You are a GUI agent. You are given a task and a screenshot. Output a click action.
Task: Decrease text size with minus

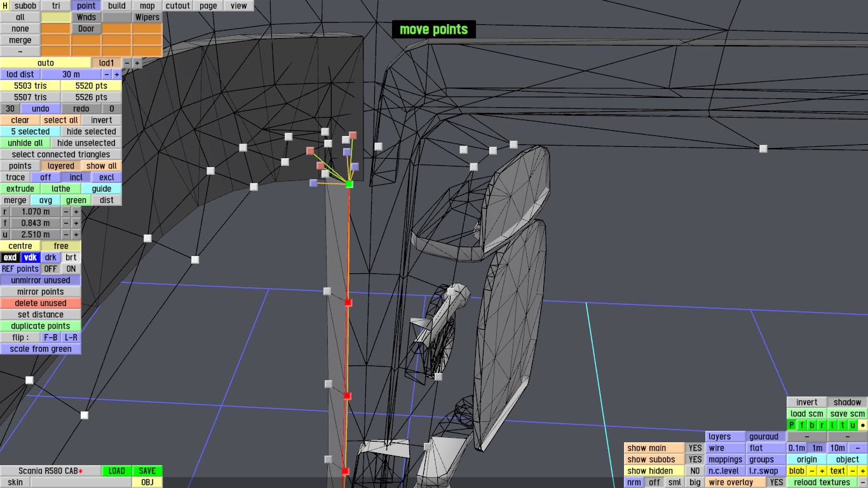pos(853,471)
